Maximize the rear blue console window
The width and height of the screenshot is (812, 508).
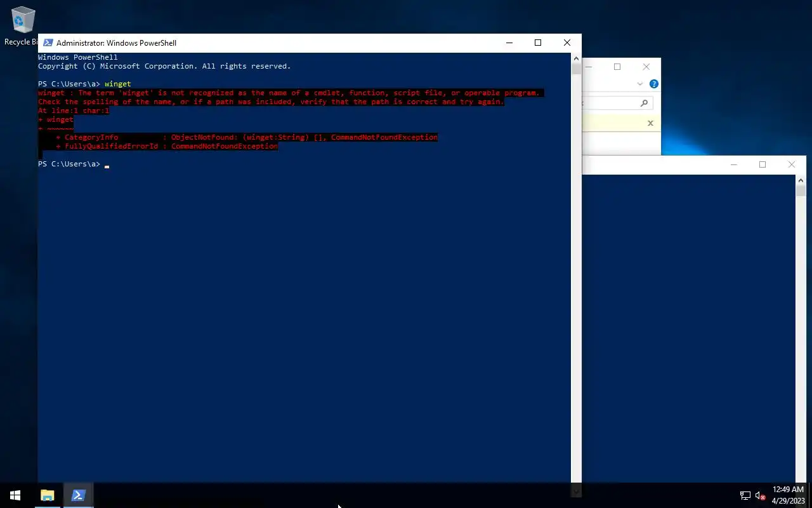(x=763, y=164)
